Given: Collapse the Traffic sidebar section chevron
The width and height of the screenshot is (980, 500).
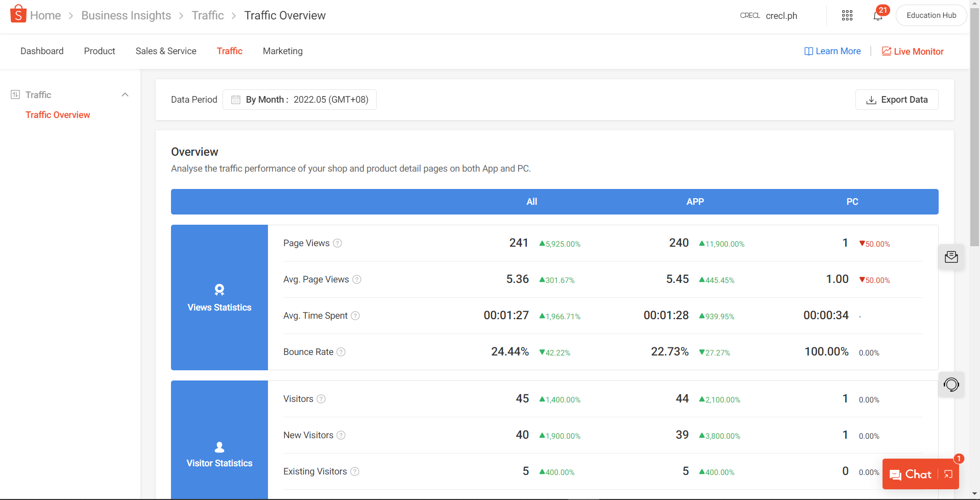Looking at the screenshot, I should click(x=125, y=94).
